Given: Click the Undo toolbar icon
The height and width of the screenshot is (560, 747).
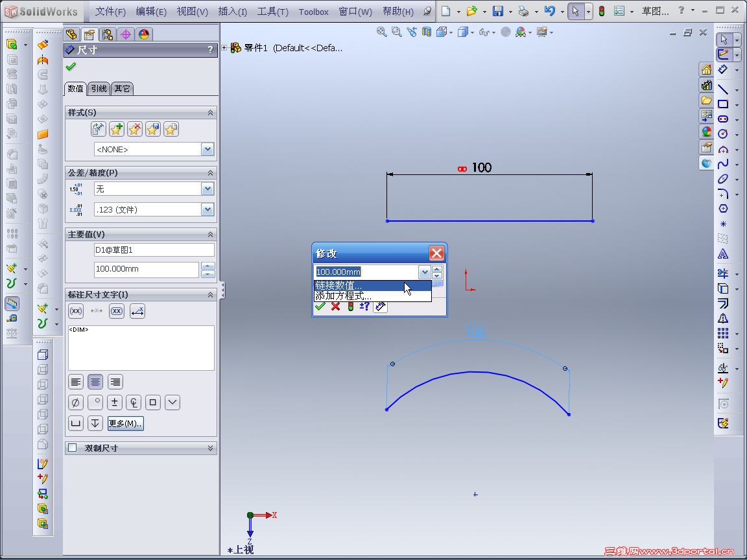Looking at the screenshot, I should pyautogui.click(x=550, y=11).
